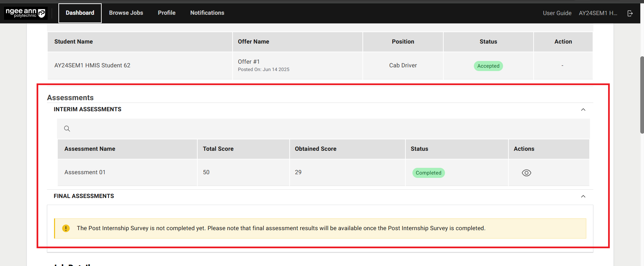The image size is (644, 266).
Task: Click the yellow warning icon in survey notice
Action: tap(66, 228)
